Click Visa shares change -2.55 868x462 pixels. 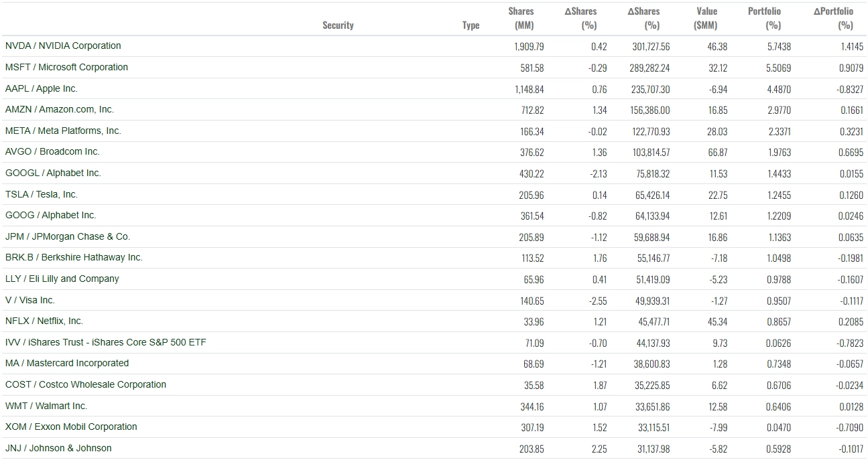coord(598,301)
